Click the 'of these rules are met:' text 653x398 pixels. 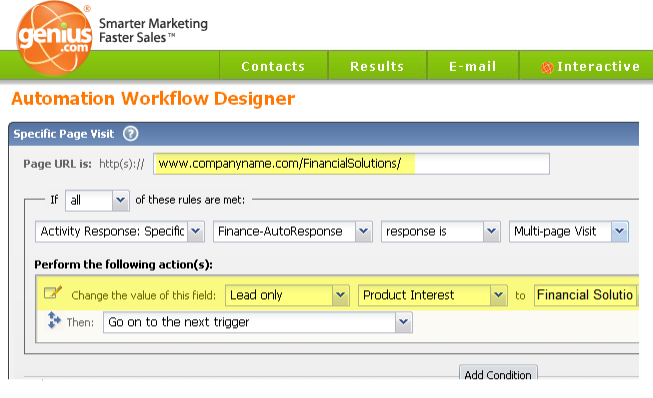click(190, 200)
